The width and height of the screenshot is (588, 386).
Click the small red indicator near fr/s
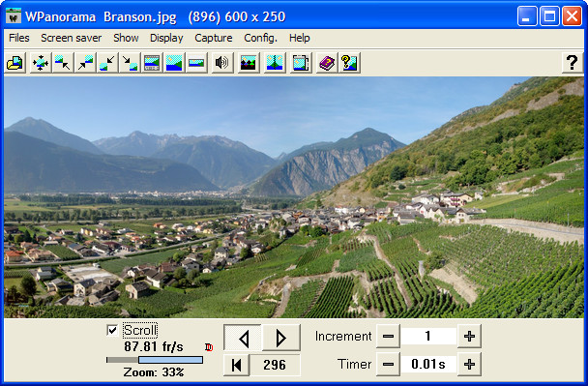point(209,347)
